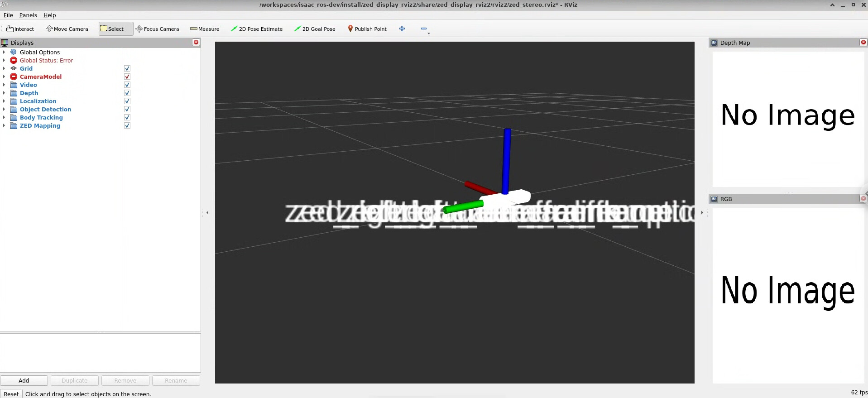Click the Add display button
The height and width of the screenshot is (398, 868).
(x=24, y=381)
